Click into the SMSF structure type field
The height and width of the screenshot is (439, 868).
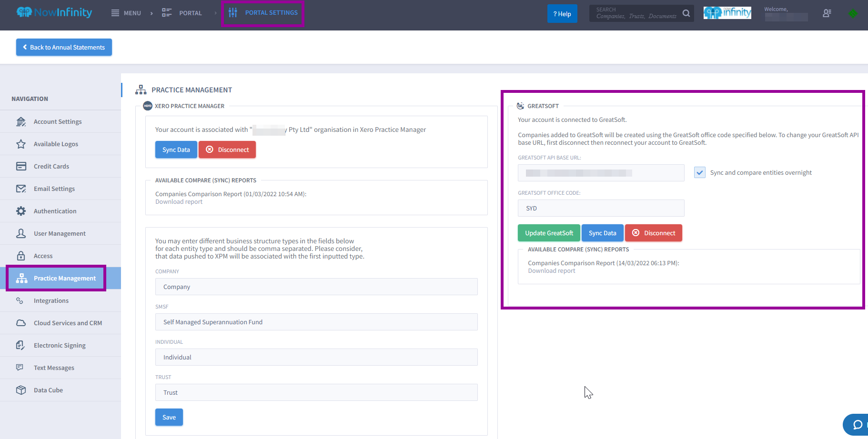click(x=316, y=322)
